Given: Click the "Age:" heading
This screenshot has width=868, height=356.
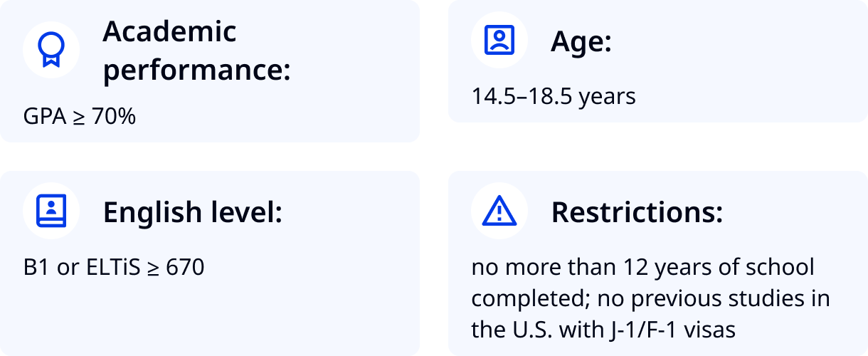Looking at the screenshot, I should click(x=581, y=43).
